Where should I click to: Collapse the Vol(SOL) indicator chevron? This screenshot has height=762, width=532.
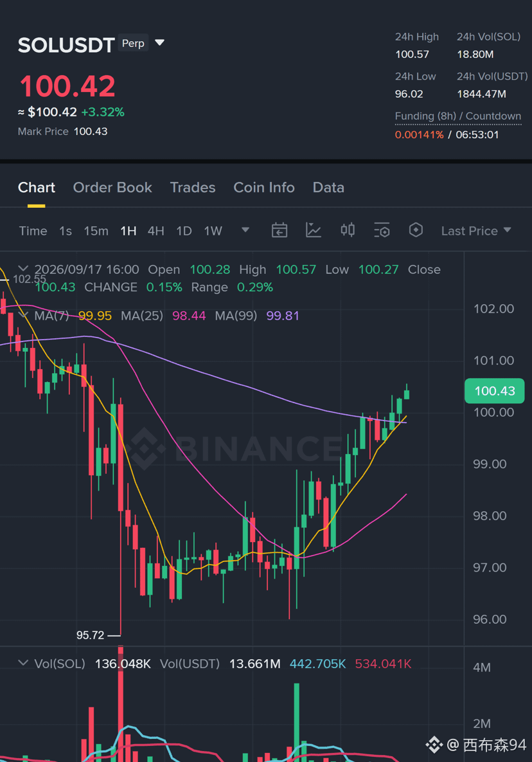click(x=23, y=663)
